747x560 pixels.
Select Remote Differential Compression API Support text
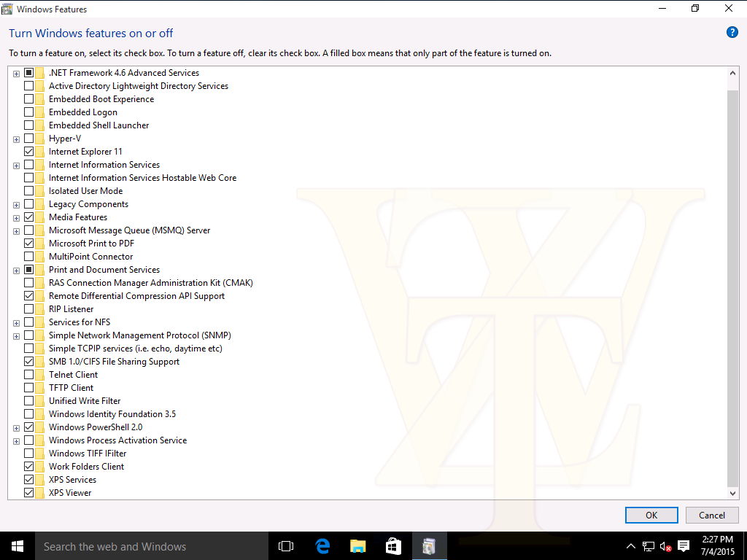[136, 296]
